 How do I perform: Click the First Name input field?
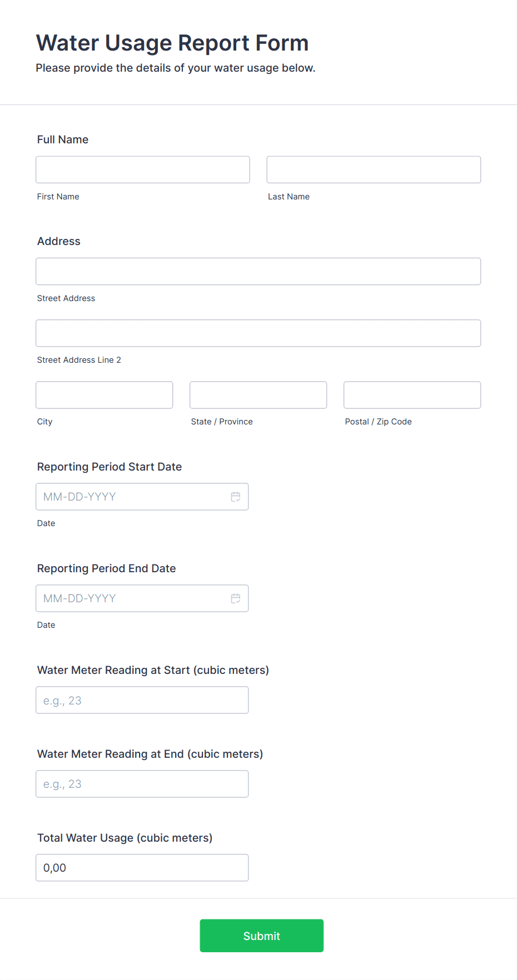click(143, 169)
